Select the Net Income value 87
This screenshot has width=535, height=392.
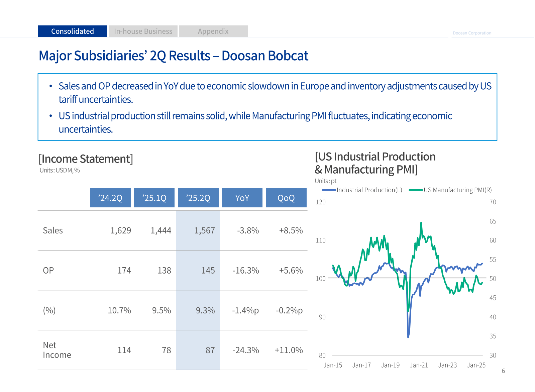[x=210, y=350]
